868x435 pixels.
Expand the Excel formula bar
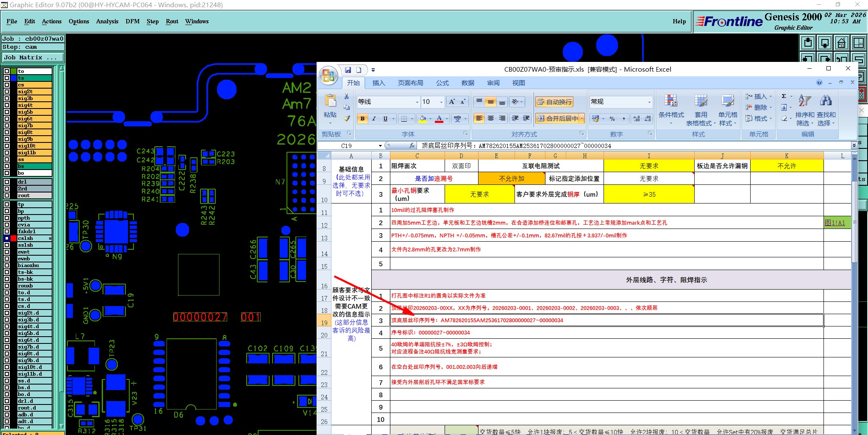pyautogui.click(x=854, y=145)
